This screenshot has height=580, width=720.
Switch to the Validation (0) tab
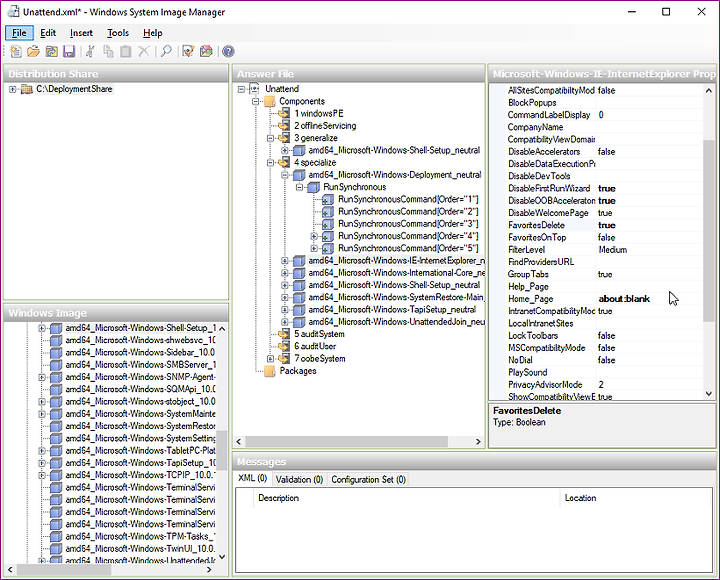[299, 479]
